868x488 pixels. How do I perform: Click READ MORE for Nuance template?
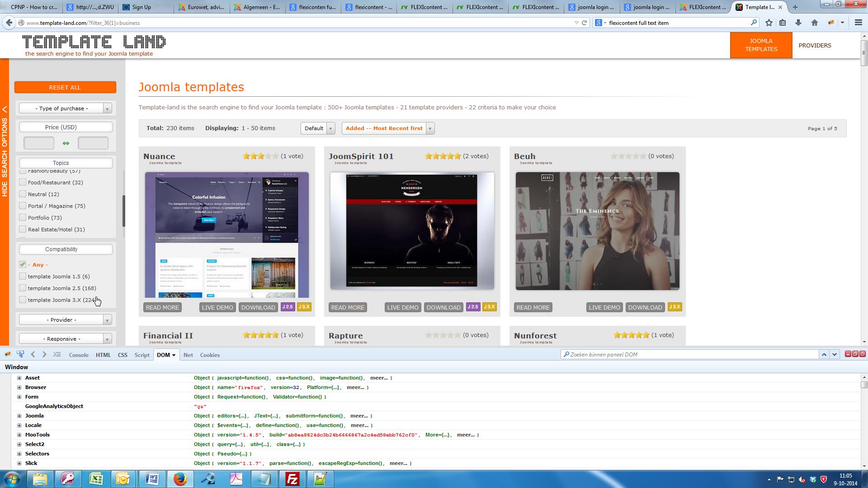click(162, 307)
